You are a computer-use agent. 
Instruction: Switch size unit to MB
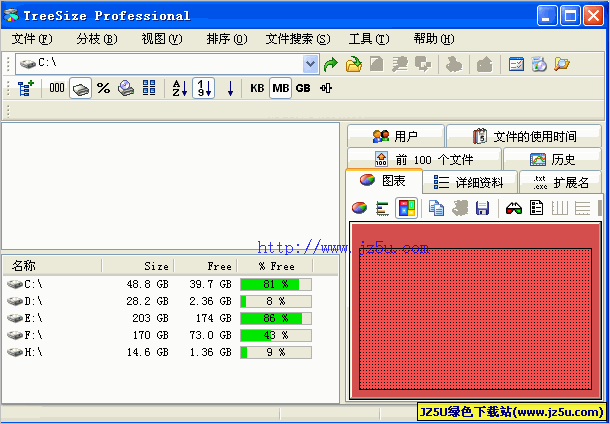tap(280, 88)
